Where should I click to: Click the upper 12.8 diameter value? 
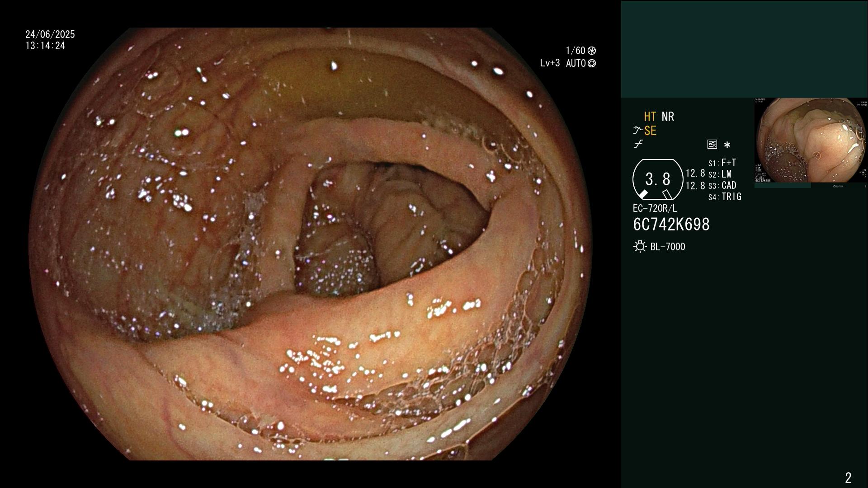[x=695, y=173]
